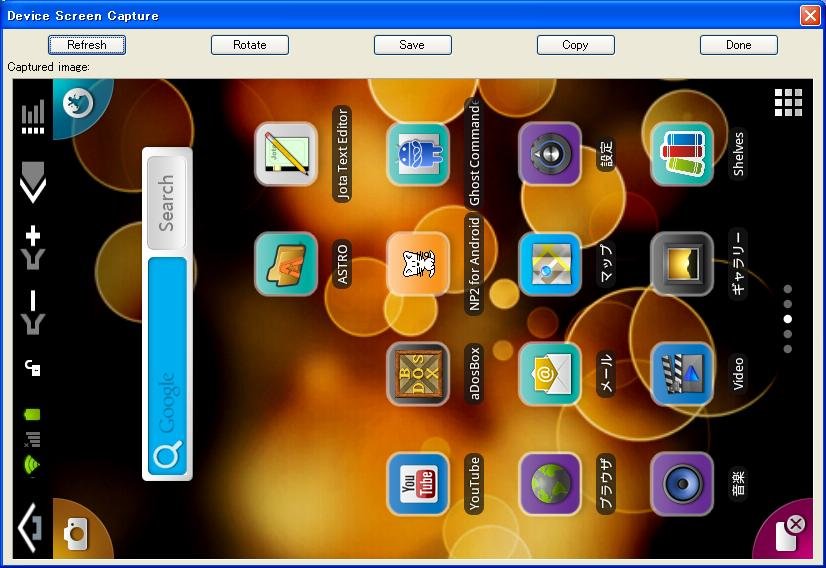Open the app drawer grid icon
The image size is (826, 568).
[788, 102]
